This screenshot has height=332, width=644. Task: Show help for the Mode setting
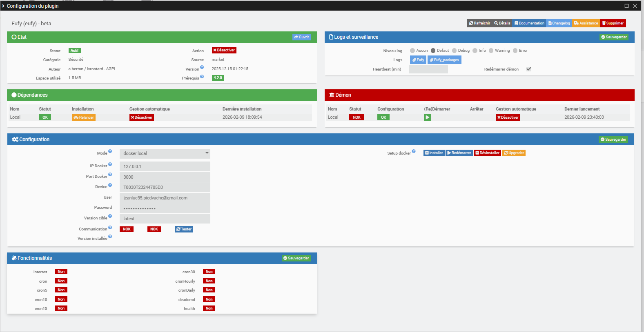click(110, 151)
